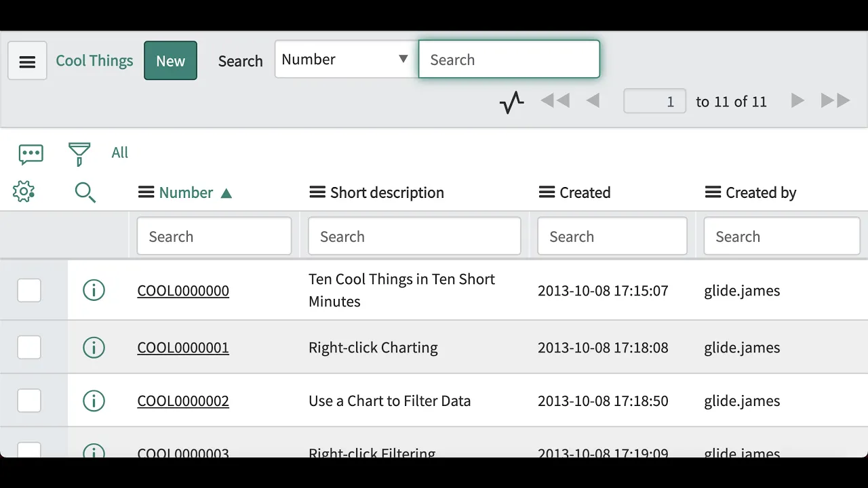The width and height of the screenshot is (868, 488).
Task: Click the Created by column search box
Action: pyautogui.click(x=782, y=236)
